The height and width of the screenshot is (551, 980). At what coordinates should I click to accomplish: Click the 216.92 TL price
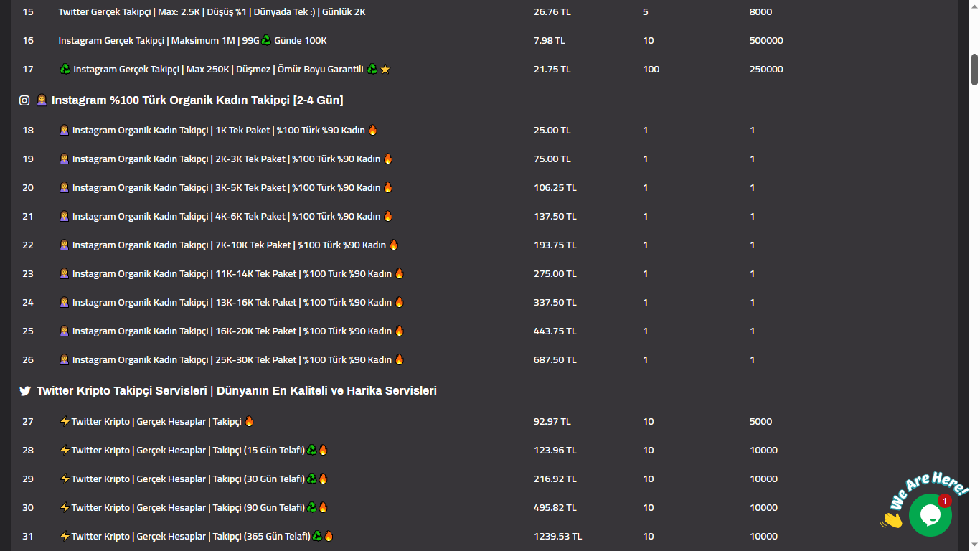(555, 479)
